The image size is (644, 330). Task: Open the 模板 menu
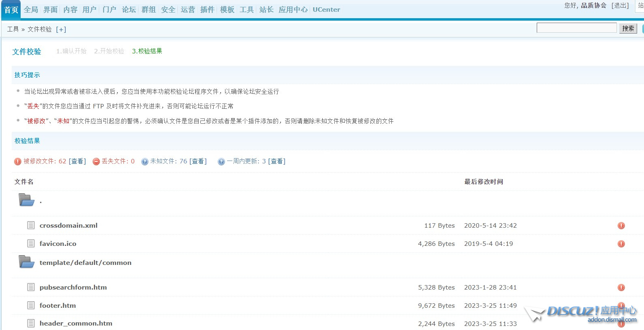click(x=227, y=10)
